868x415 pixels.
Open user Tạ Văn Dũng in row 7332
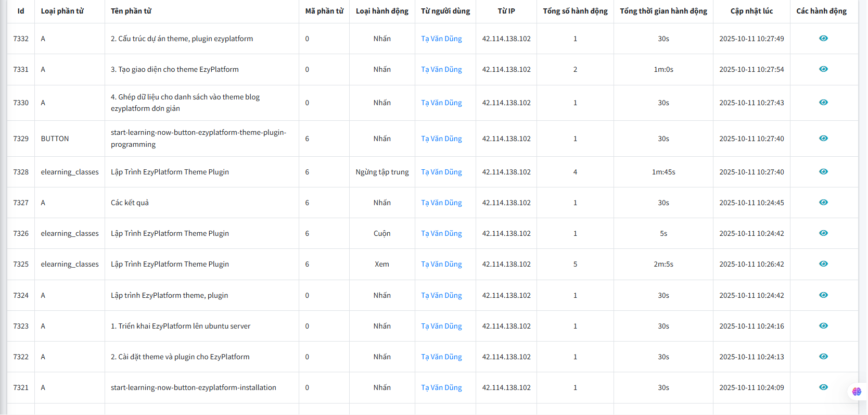(441, 39)
